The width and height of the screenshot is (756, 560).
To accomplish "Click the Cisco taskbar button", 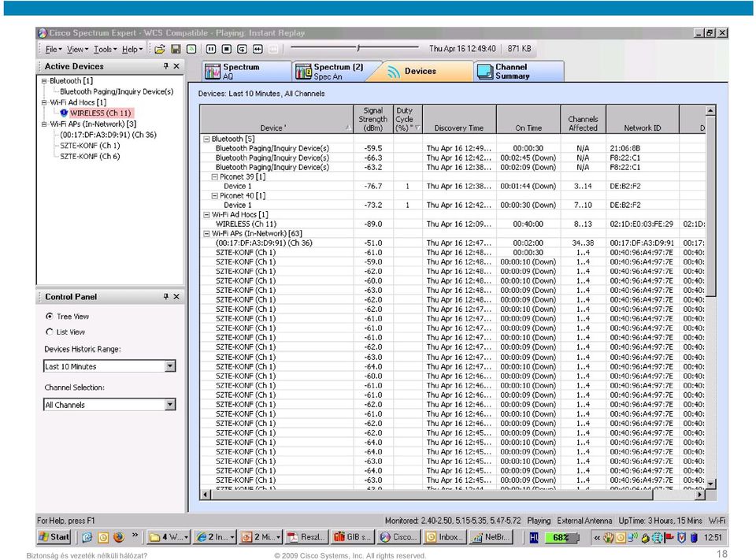I will point(398,537).
